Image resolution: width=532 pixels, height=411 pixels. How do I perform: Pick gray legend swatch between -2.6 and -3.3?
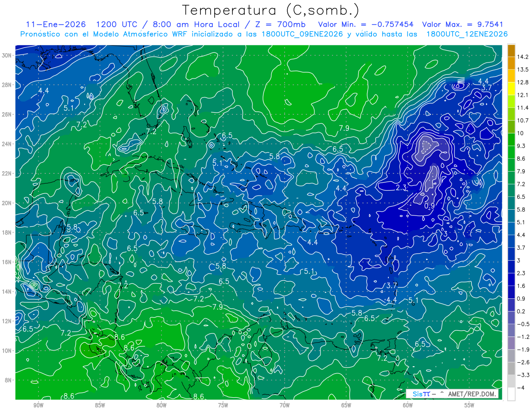click(512, 369)
